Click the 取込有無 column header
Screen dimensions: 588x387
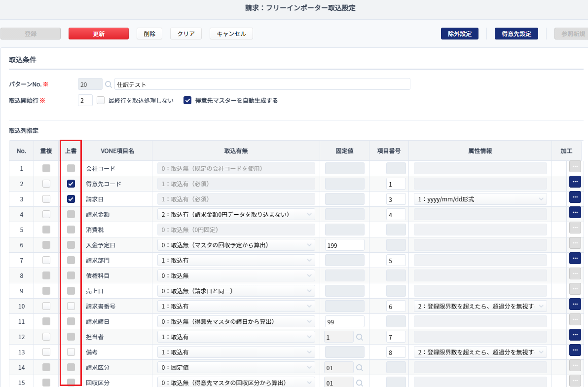click(x=236, y=151)
